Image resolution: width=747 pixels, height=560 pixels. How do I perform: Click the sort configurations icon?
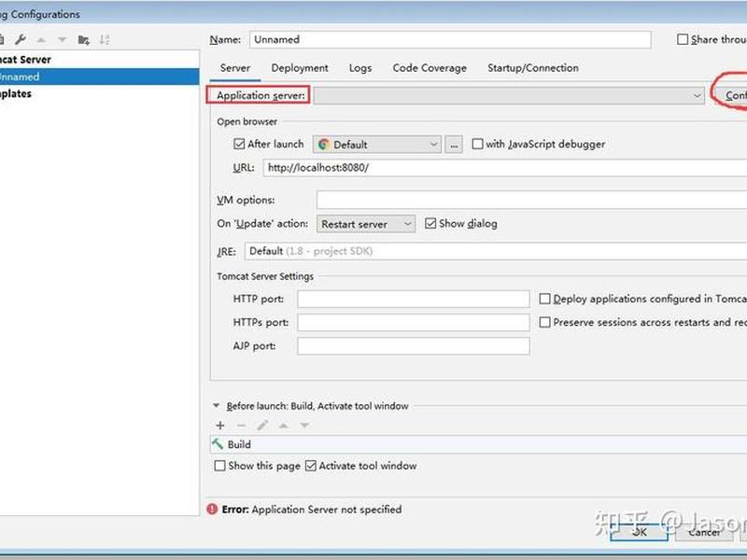click(105, 40)
